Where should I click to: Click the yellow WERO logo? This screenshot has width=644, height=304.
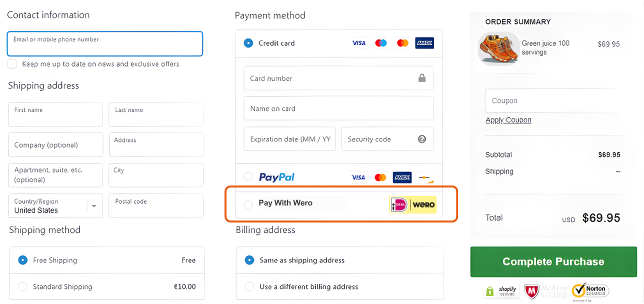(423, 204)
